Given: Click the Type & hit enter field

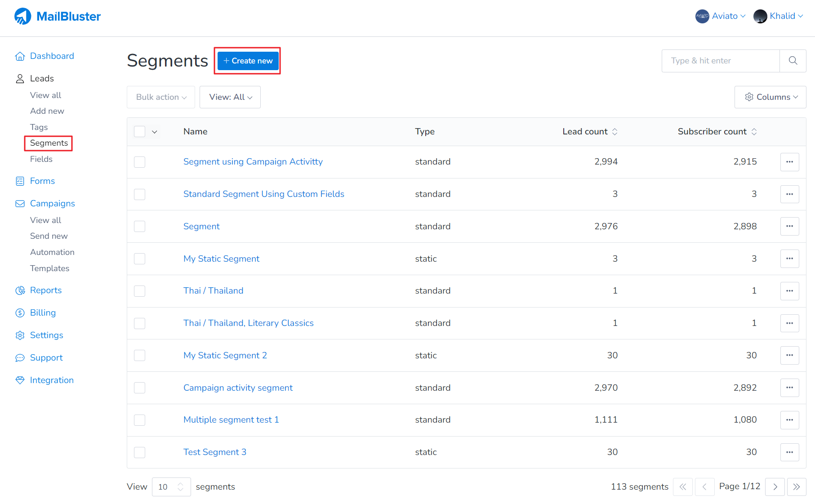Looking at the screenshot, I should 721,61.
